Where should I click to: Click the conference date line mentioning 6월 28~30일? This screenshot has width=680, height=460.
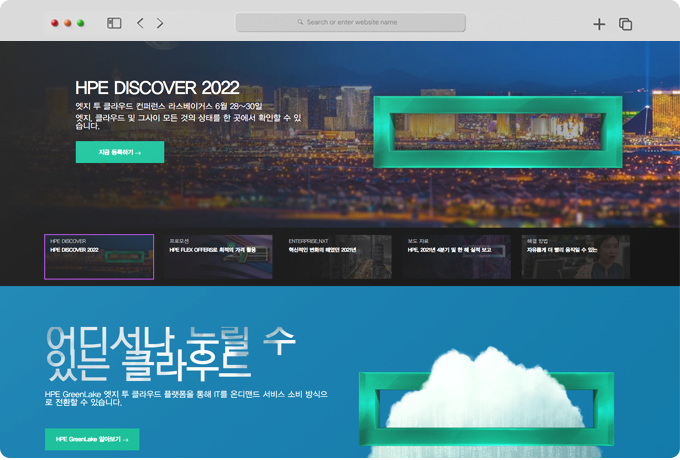169,106
